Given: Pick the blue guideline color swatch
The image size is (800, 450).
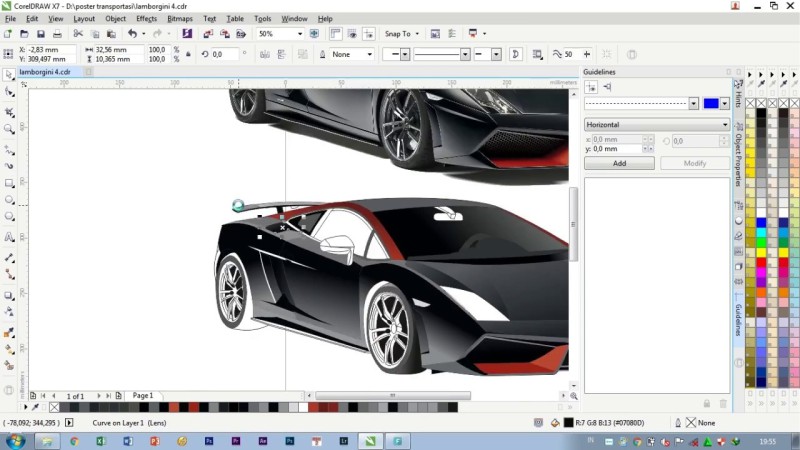Looking at the screenshot, I should (x=711, y=104).
